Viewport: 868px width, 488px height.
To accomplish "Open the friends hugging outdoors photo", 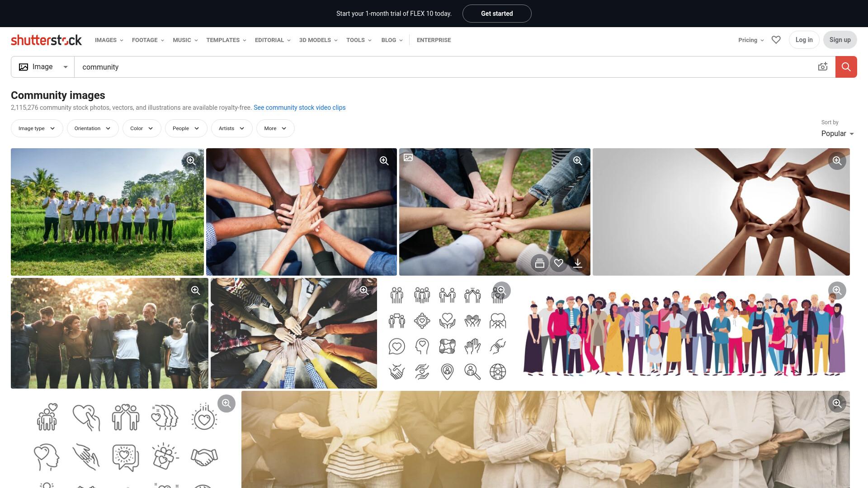I will coord(109,333).
